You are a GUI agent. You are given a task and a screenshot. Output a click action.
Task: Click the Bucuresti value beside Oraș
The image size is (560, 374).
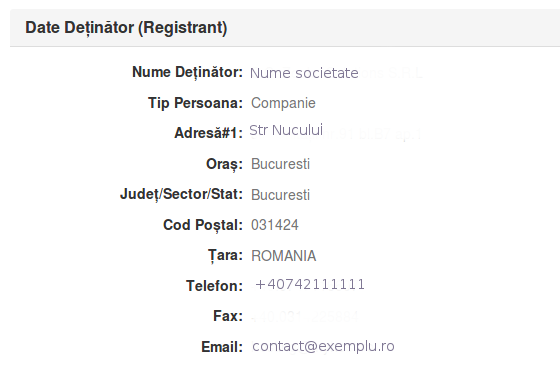(280, 164)
